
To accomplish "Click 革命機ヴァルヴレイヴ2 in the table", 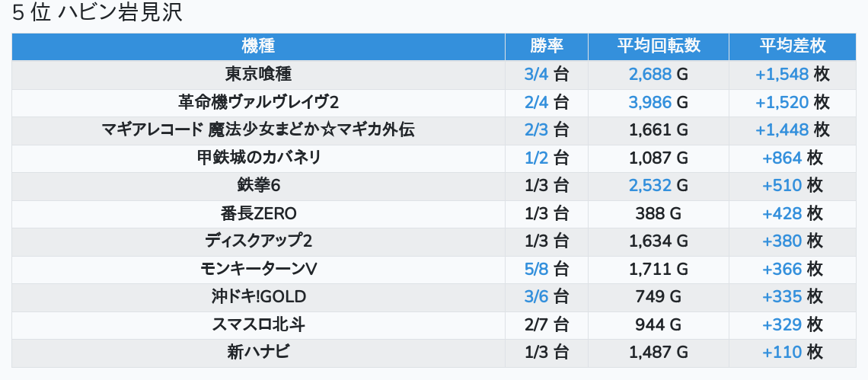I will click(258, 102).
